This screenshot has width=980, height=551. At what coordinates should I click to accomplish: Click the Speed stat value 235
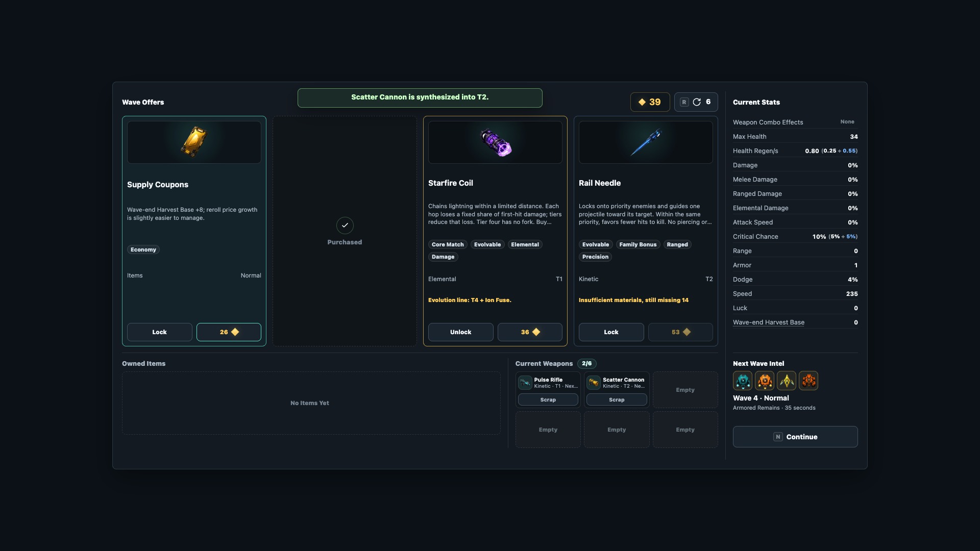click(852, 294)
